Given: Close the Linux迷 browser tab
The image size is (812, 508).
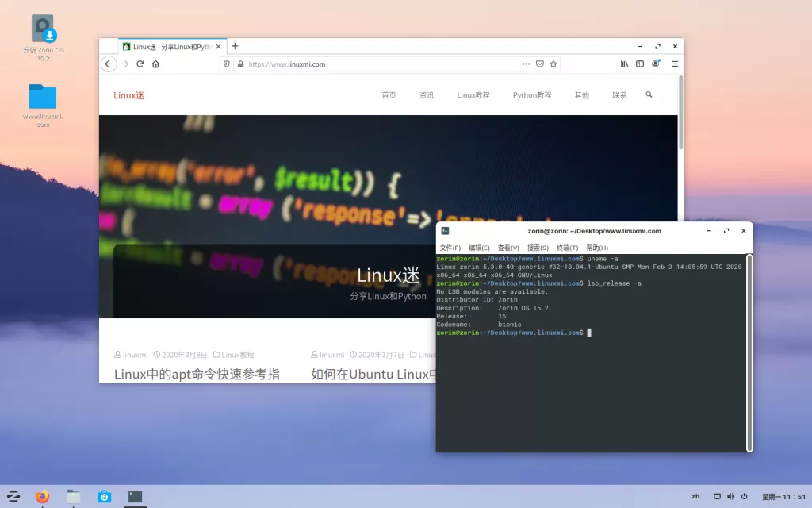Looking at the screenshot, I should [219, 46].
